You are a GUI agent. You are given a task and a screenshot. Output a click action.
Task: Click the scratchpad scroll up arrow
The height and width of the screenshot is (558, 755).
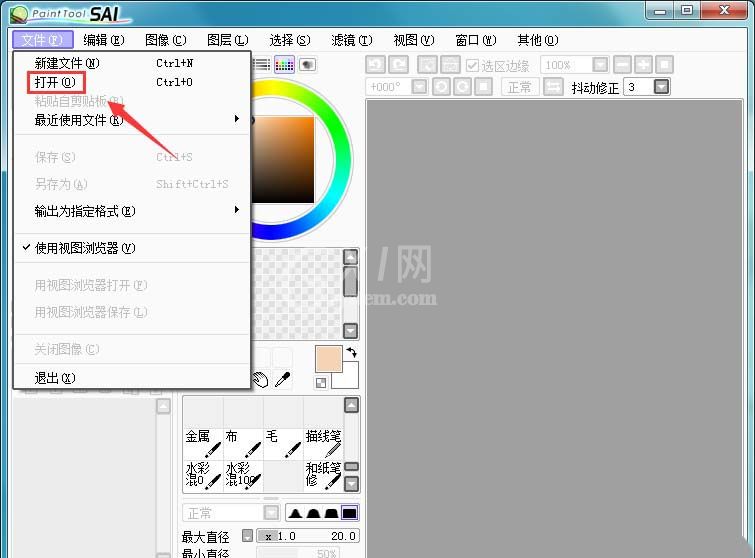click(x=351, y=257)
